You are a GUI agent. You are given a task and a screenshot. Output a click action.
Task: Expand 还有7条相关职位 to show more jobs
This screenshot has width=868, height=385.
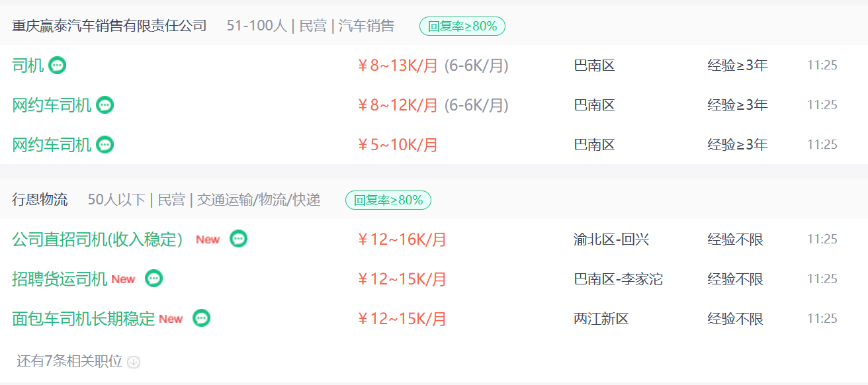coord(69,361)
